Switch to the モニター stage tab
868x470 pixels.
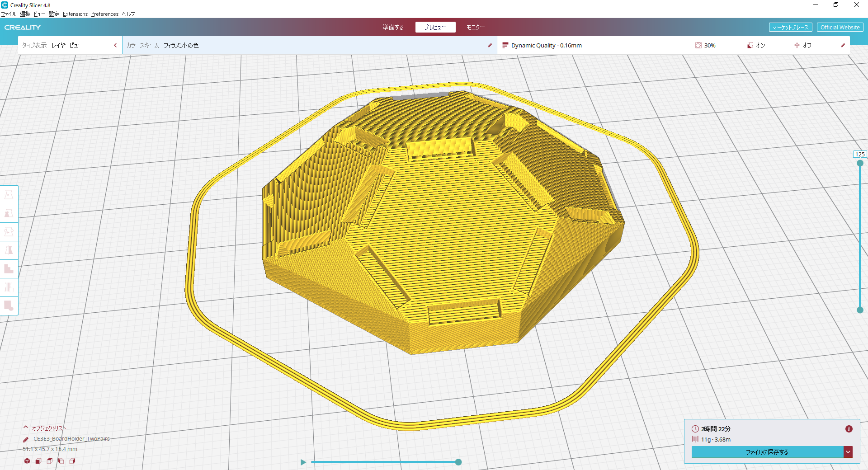click(x=475, y=27)
